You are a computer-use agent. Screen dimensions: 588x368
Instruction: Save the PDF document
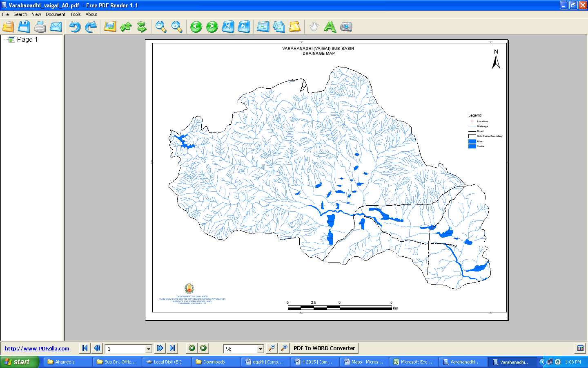click(x=24, y=27)
